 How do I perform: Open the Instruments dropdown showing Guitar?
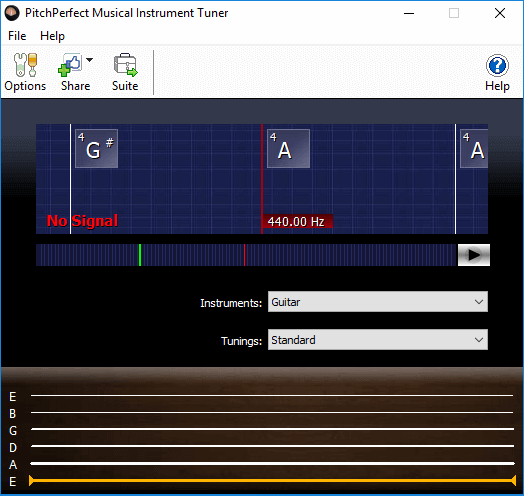click(378, 302)
